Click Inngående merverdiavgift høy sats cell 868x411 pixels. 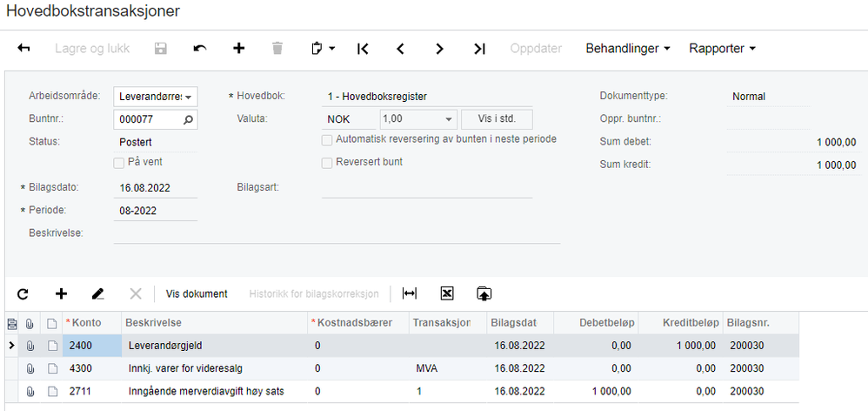point(215,392)
